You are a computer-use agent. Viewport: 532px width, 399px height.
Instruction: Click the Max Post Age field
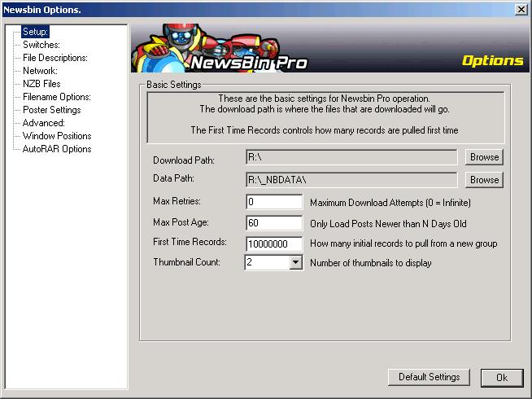click(274, 223)
